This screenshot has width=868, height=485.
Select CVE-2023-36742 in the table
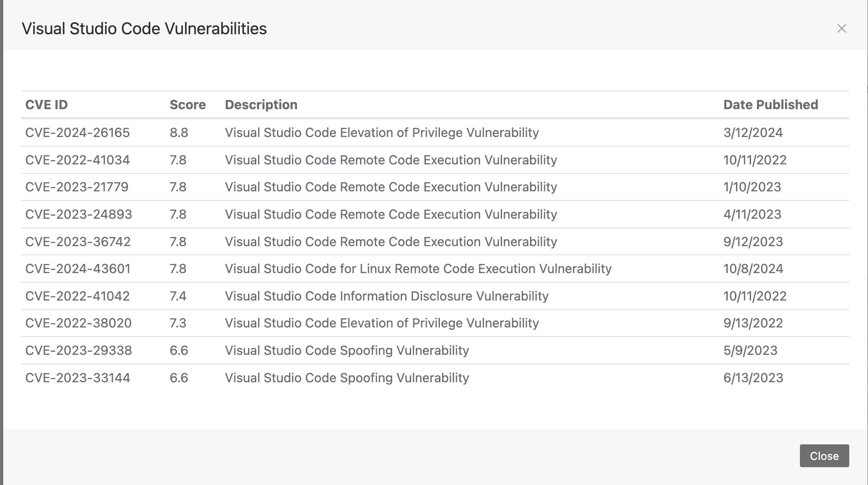(x=78, y=242)
